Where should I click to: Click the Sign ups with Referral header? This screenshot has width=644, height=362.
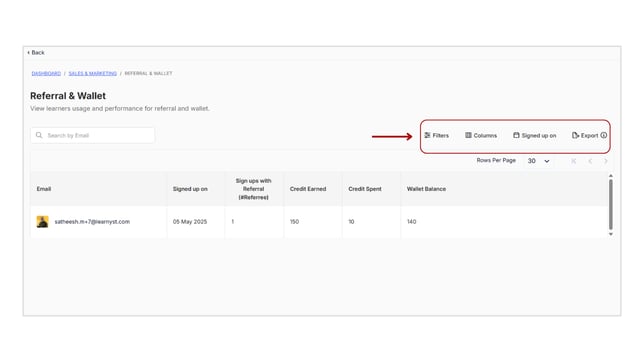(x=253, y=189)
